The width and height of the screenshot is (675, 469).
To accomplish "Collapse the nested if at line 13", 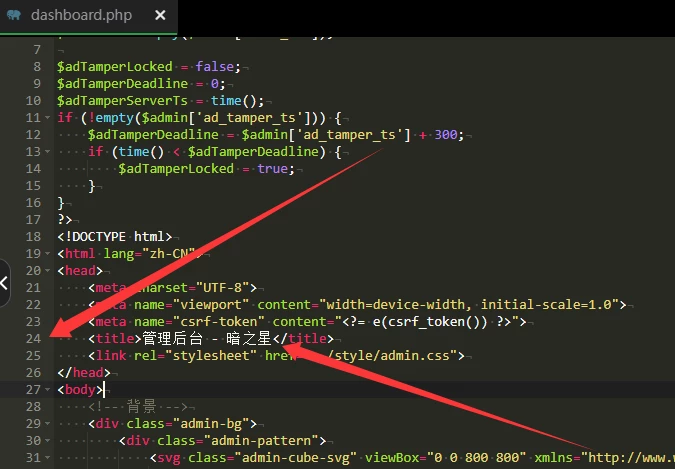I will [x=48, y=152].
